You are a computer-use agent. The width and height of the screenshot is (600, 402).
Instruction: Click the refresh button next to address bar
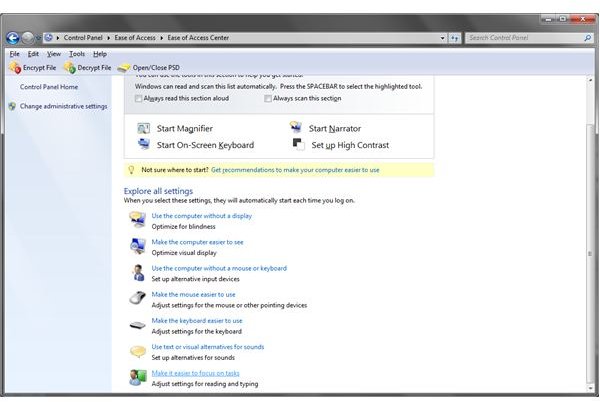(455, 38)
